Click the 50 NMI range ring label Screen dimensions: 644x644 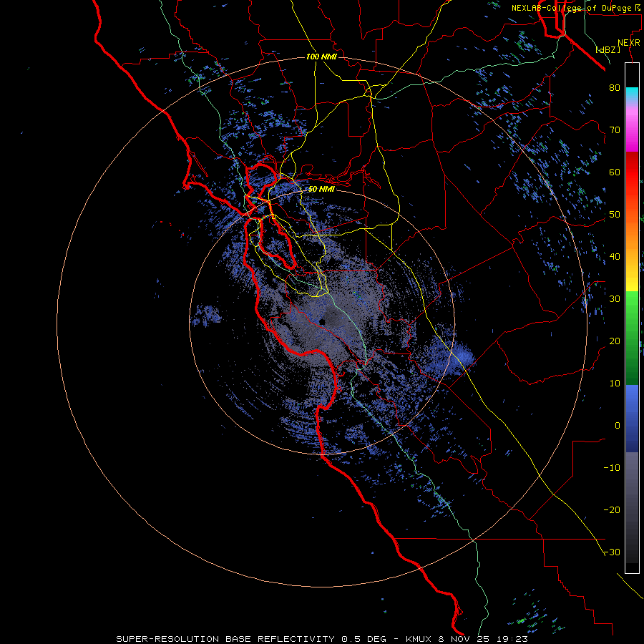[x=321, y=189]
